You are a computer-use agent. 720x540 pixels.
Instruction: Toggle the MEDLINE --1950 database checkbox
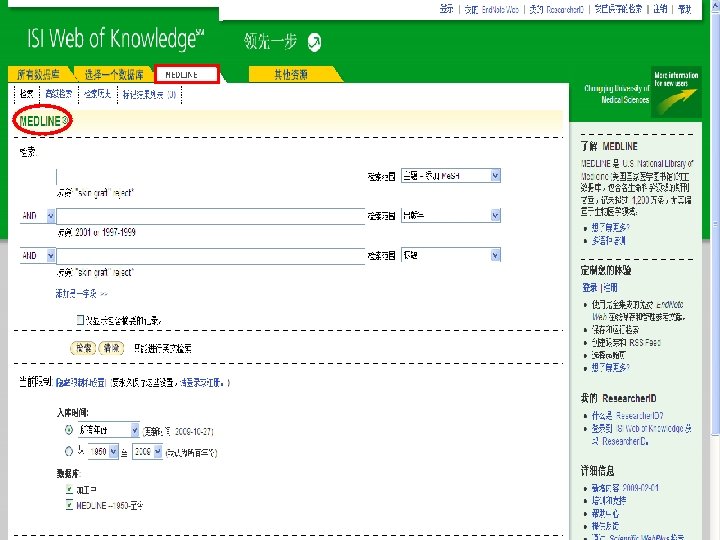[69, 505]
